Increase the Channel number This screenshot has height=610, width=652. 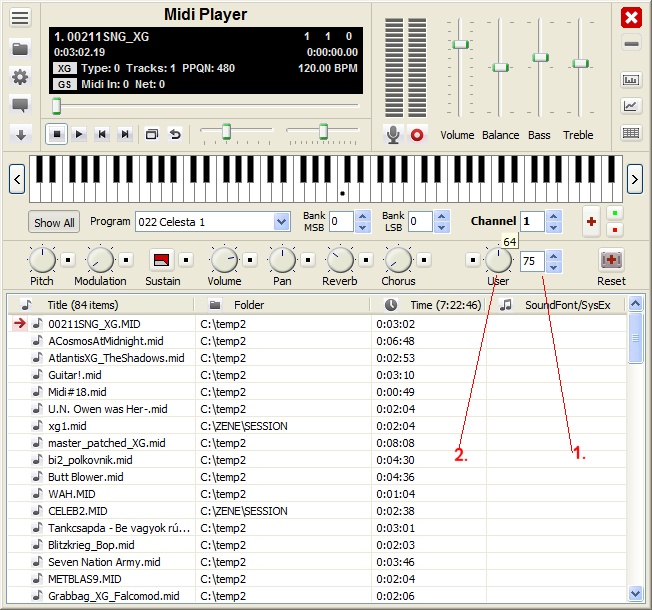(553, 216)
